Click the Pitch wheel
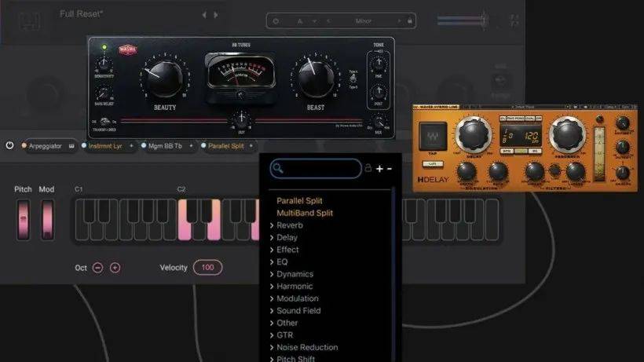644x362 pixels. (x=23, y=220)
